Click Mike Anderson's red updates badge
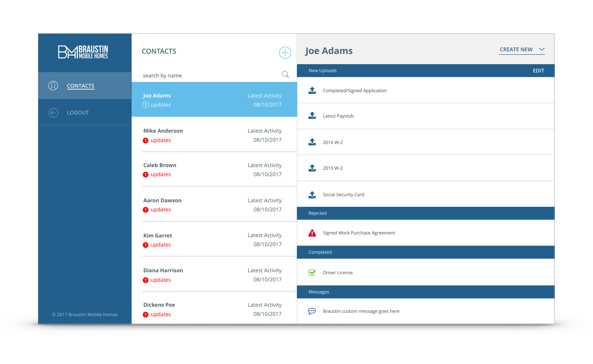The width and height of the screenshot is (593, 364). coord(145,141)
